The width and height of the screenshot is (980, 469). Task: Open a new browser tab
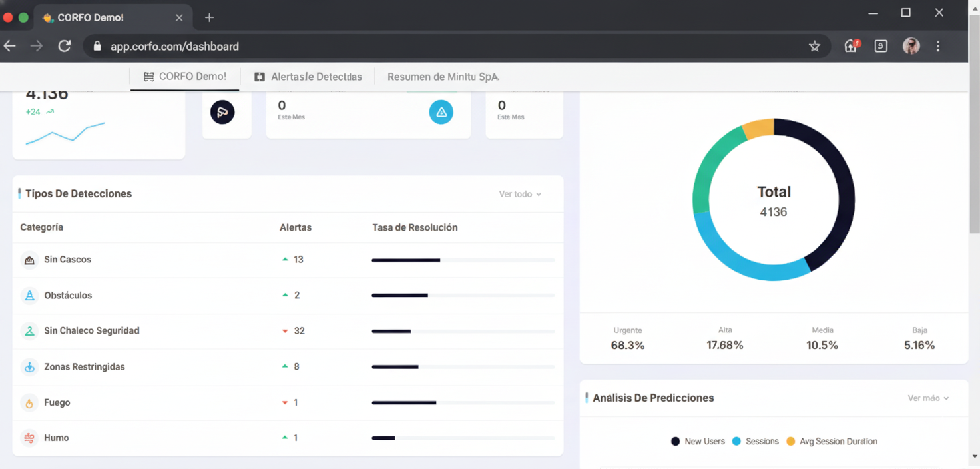209,17
